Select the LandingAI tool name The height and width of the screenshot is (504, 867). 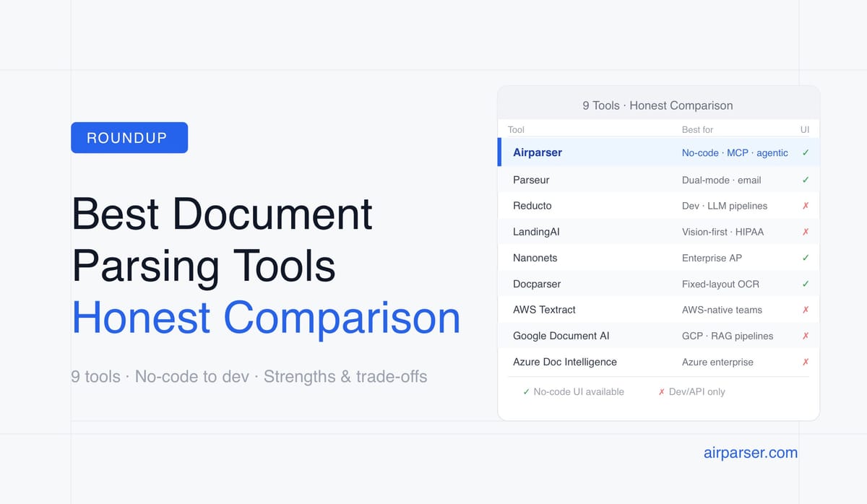click(536, 232)
